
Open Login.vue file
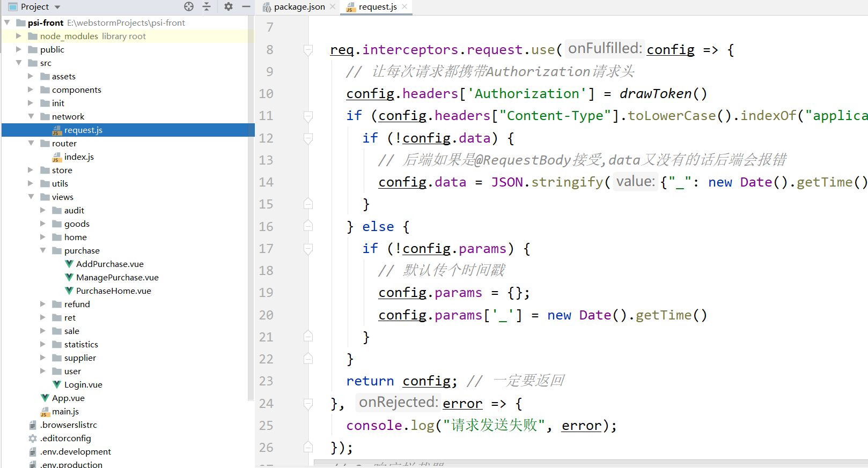point(83,384)
